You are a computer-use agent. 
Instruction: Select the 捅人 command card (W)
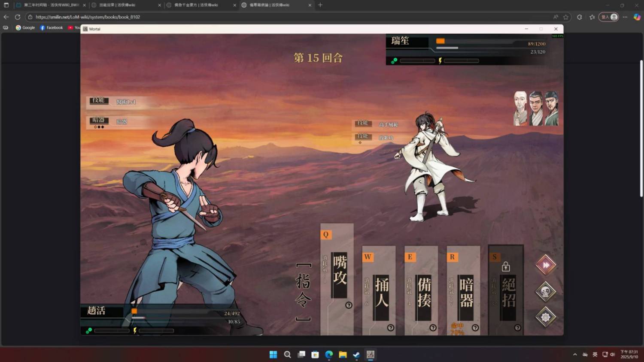(379, 290)
